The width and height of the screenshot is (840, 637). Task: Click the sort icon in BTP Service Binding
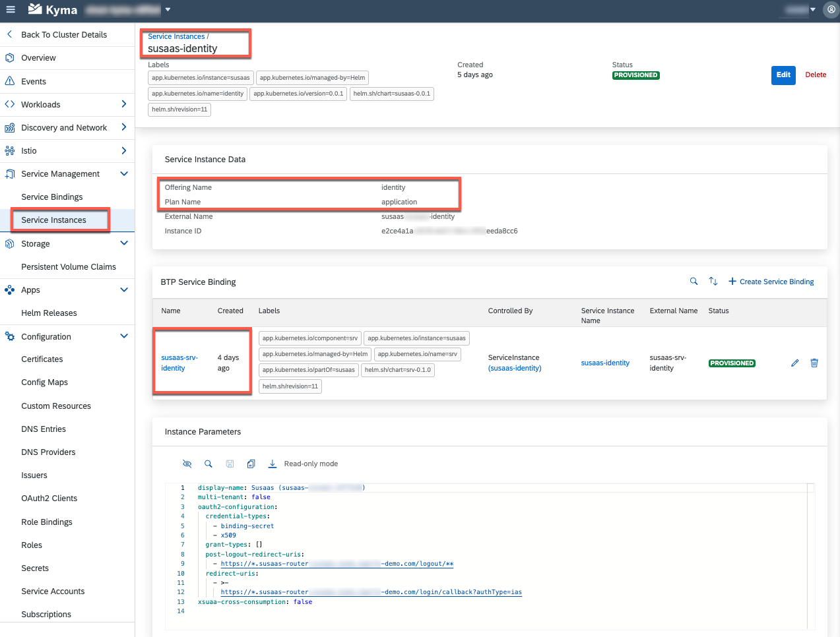coord(713,282)
